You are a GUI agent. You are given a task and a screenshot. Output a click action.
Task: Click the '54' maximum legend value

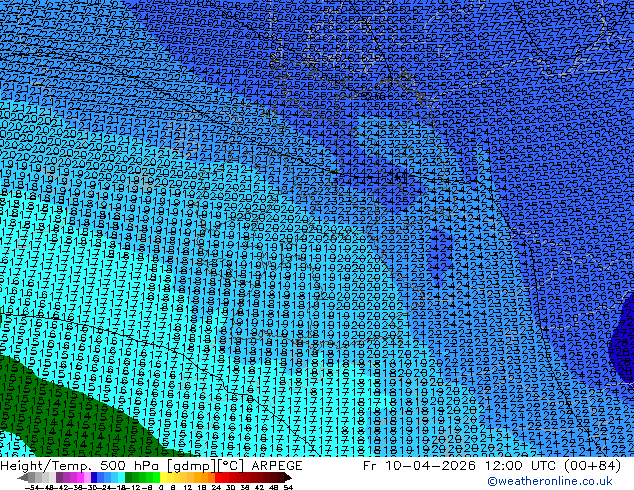[288, 487]
